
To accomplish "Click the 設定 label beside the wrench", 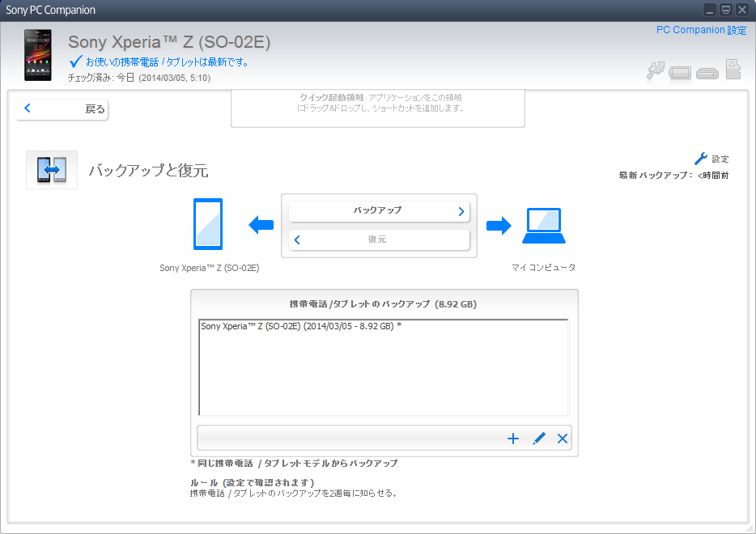I will (x=720, y=159).
